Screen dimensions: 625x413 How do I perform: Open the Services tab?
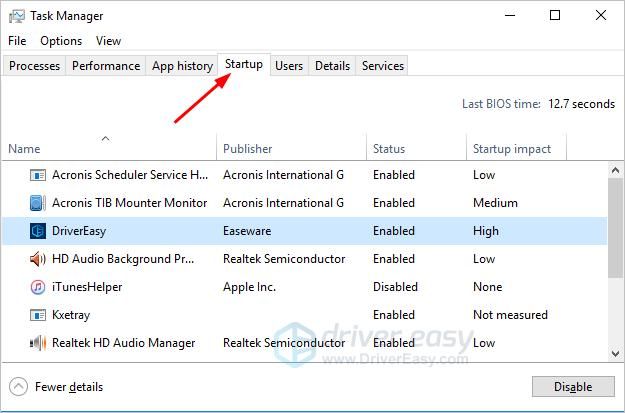[383, 66]
